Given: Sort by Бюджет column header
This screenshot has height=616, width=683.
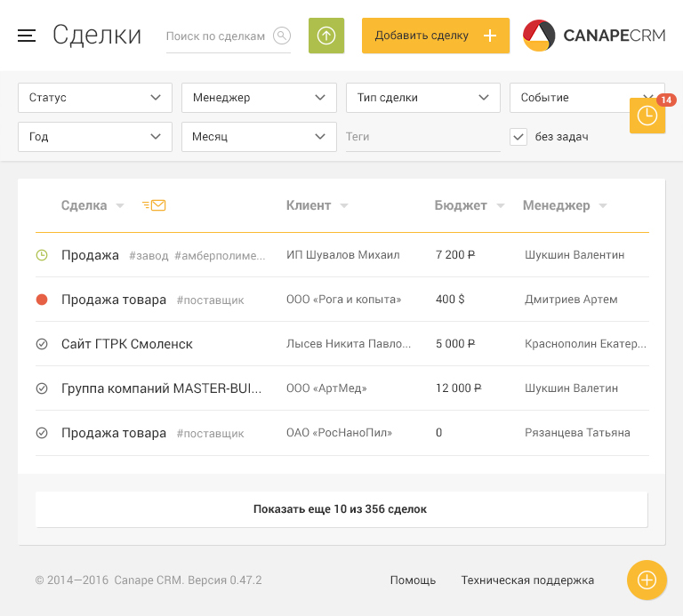Looking at the screenshot, I should coord(470,205).
